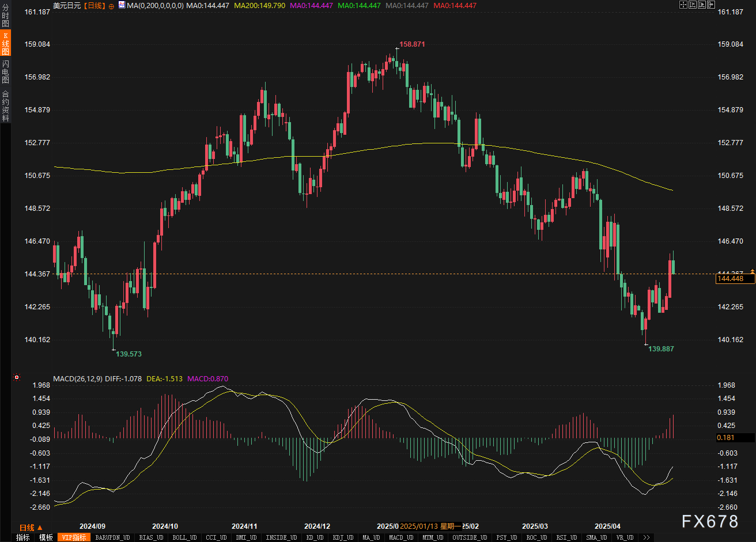Viewport: 756px width, 542px height.
Task: Click the crosshair cursor icon at top right
Action: click(683, 5)
